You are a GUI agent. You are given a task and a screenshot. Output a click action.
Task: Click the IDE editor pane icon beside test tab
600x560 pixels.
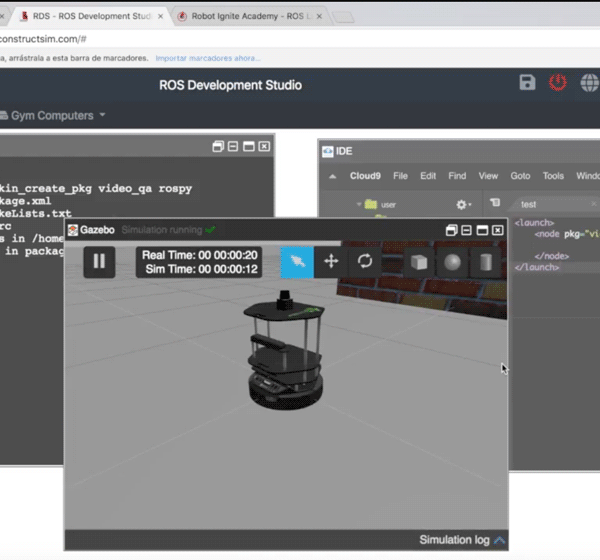(x=495, y=203)
